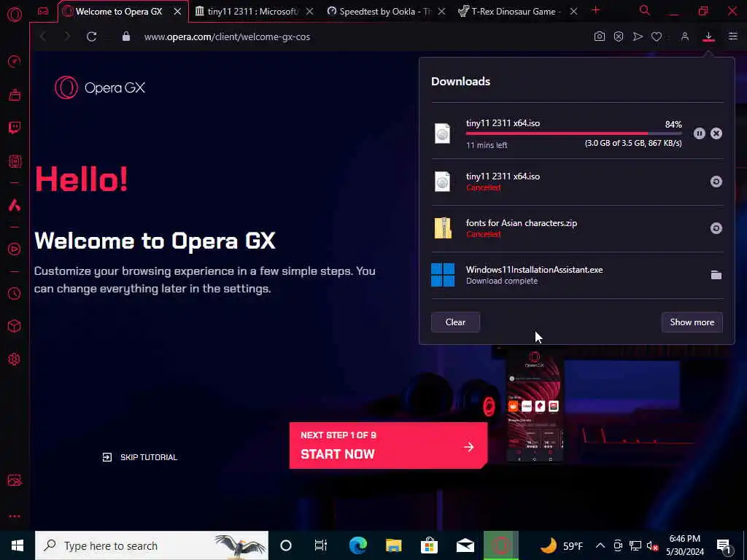Open the Opera menu logo icon
The height and width of the screenshot is (560, 747).
pyautogui.click(x=15, y=15)
